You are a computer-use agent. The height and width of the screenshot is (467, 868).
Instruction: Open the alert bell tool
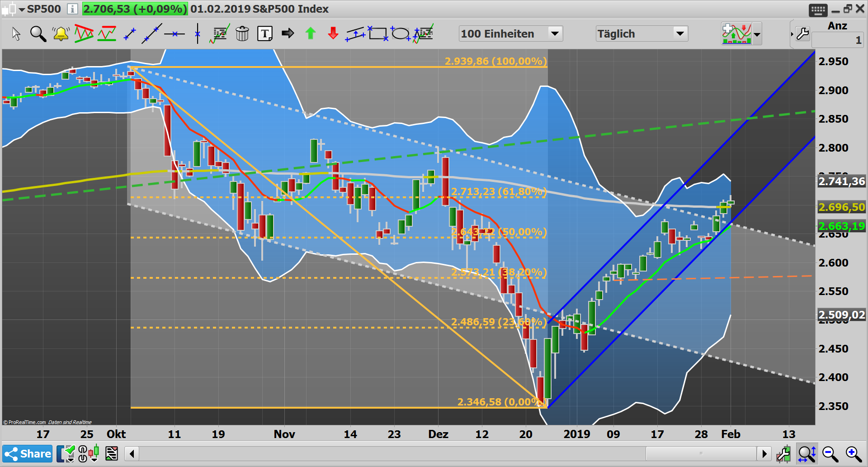[61, 34]
